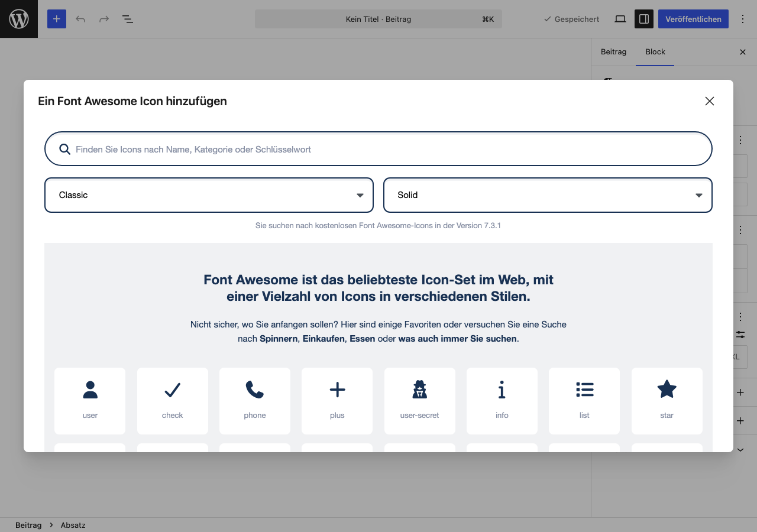Select Beitrag in the breadcrumb
Image resolution: width=757 pixels, height=532 pixels.
coord(28,525)
